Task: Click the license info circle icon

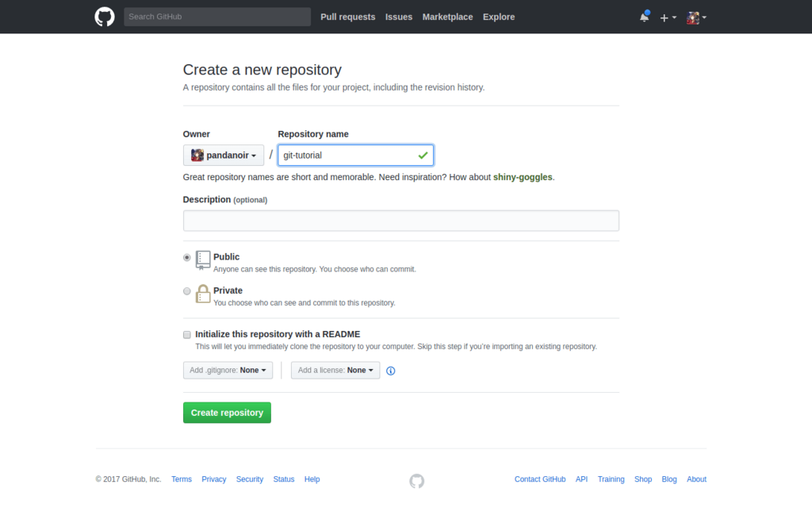Action: point(390,371)
